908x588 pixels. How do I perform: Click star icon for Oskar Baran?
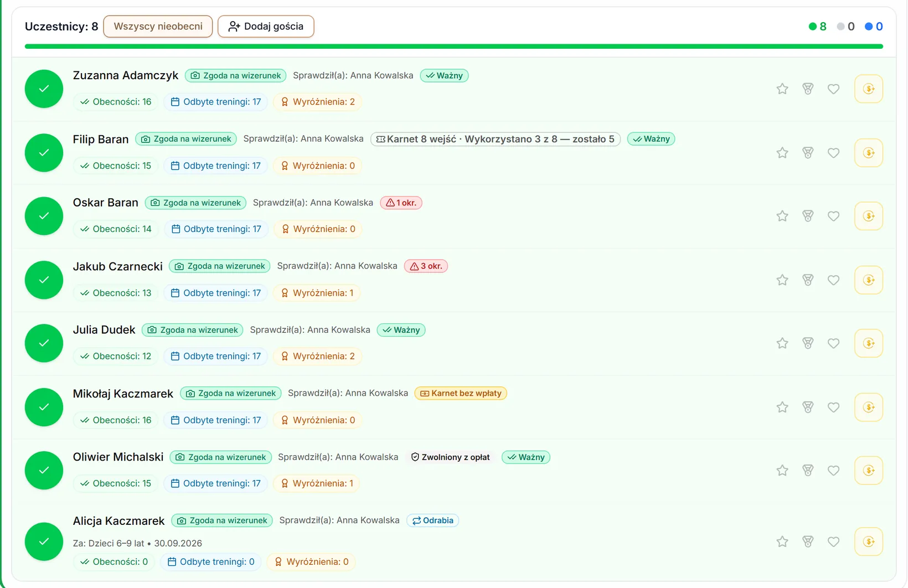pyautogui.click(x=782, y=216)
